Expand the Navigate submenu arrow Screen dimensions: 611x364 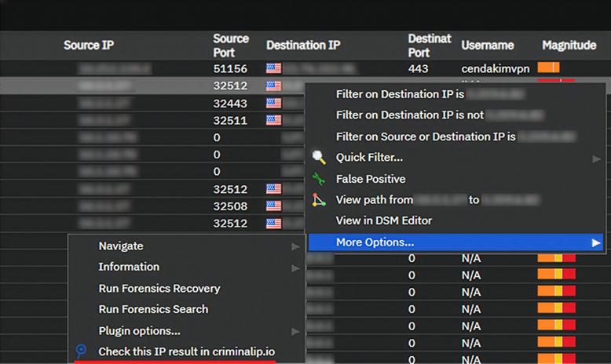(295, 246)
